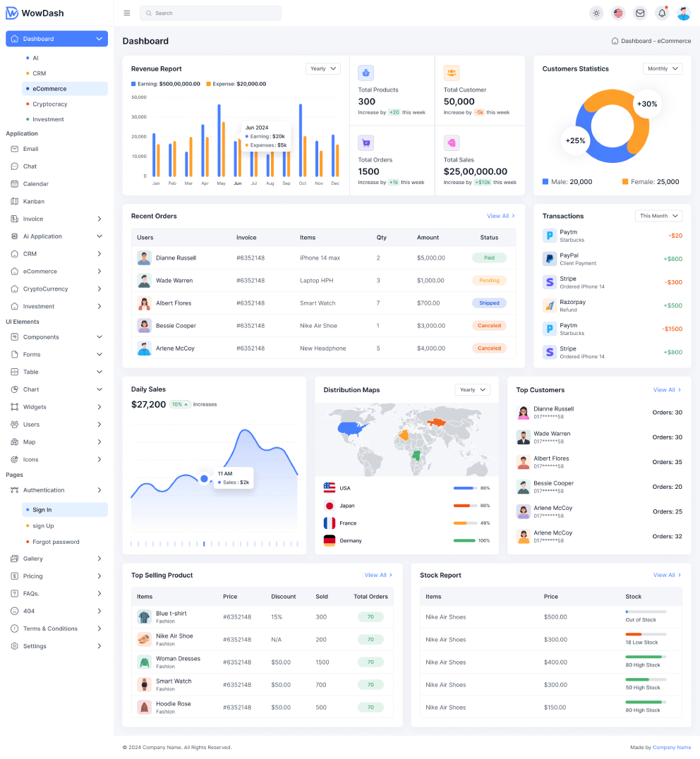Click View All in Top Customers
The width and height of the screenshot is (700, 759).
(x=667, y=389)
